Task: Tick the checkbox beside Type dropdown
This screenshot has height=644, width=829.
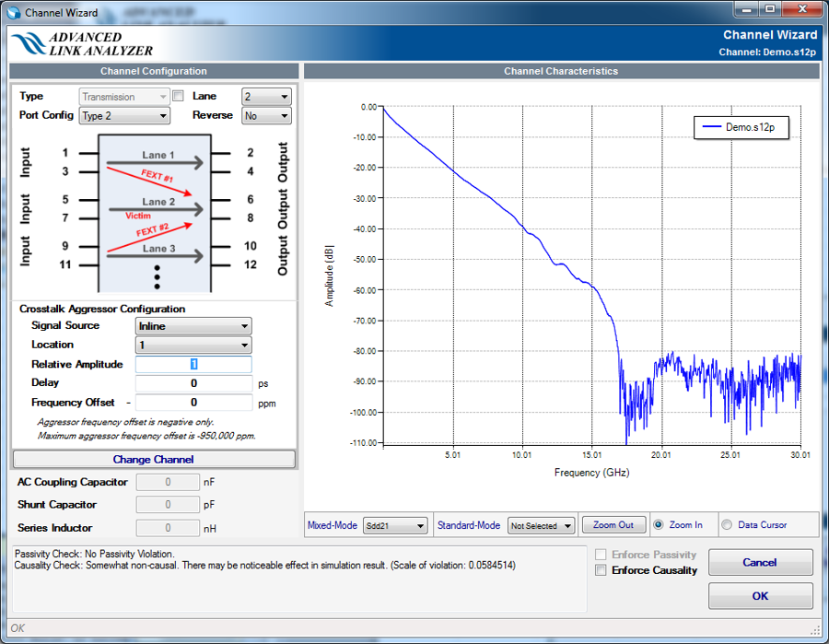Action: click(179, 96)
